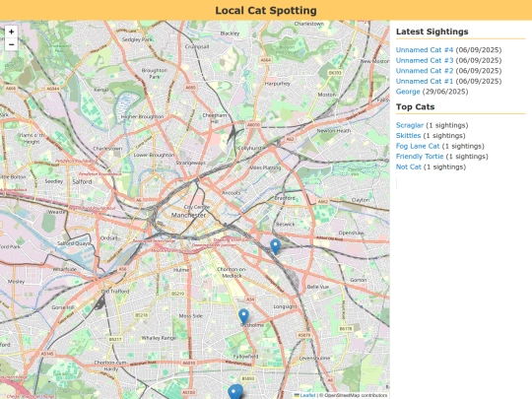This screenshot has height=399, width=532.
Task: Open Unnamed Cat #2 sighting
Action: tap(425, 71)
